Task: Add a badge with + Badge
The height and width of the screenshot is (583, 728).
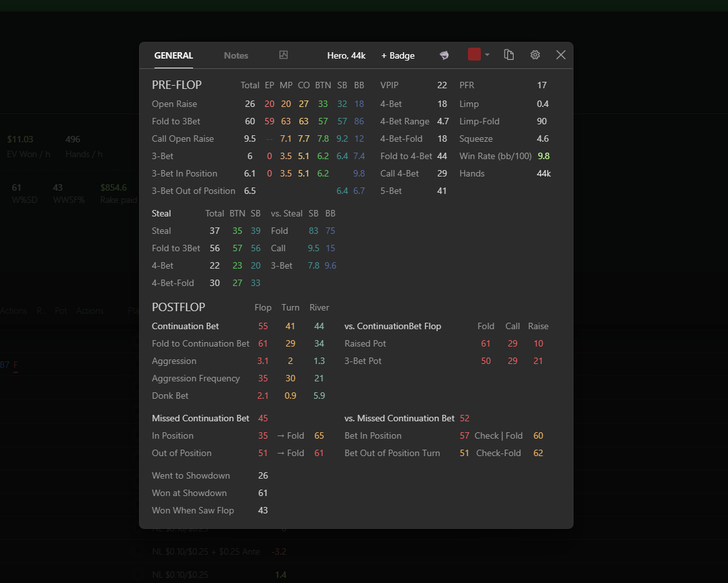Action: click(x=398, y=56)
